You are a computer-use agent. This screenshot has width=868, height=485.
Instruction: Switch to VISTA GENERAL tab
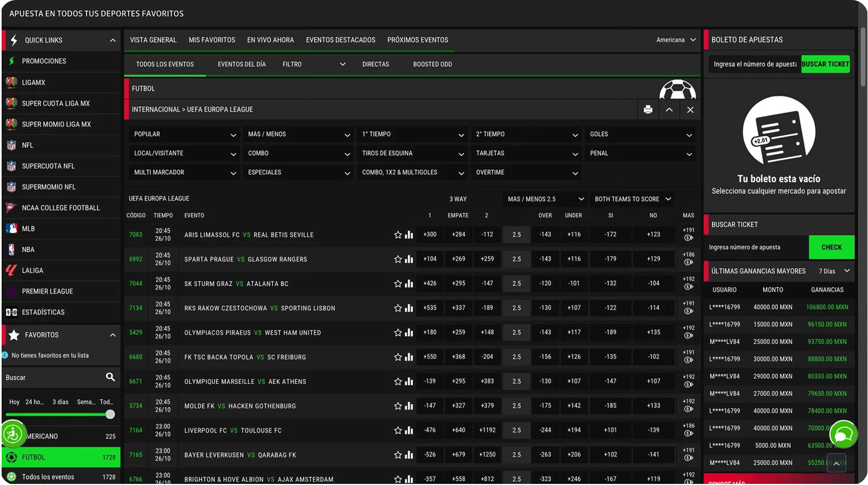click(153, 40)
